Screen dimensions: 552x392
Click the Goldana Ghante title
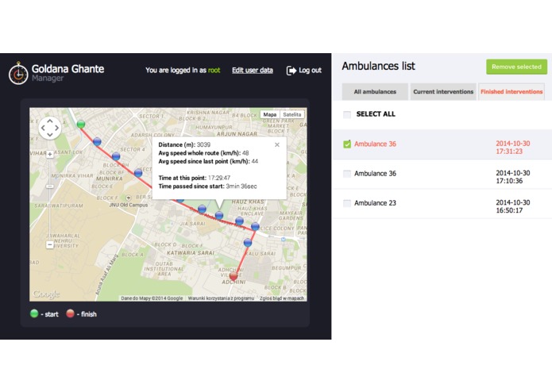tap(68, 69)
